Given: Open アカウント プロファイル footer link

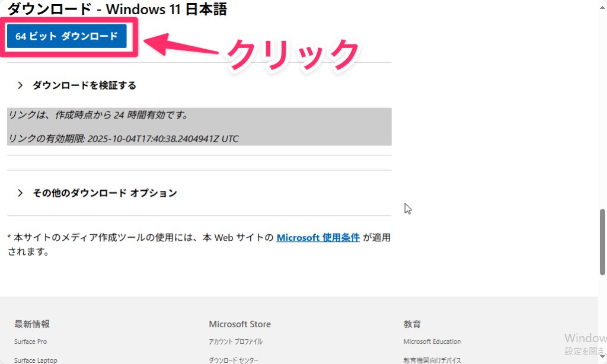Looking at the screenshot, I should point(235,341).
